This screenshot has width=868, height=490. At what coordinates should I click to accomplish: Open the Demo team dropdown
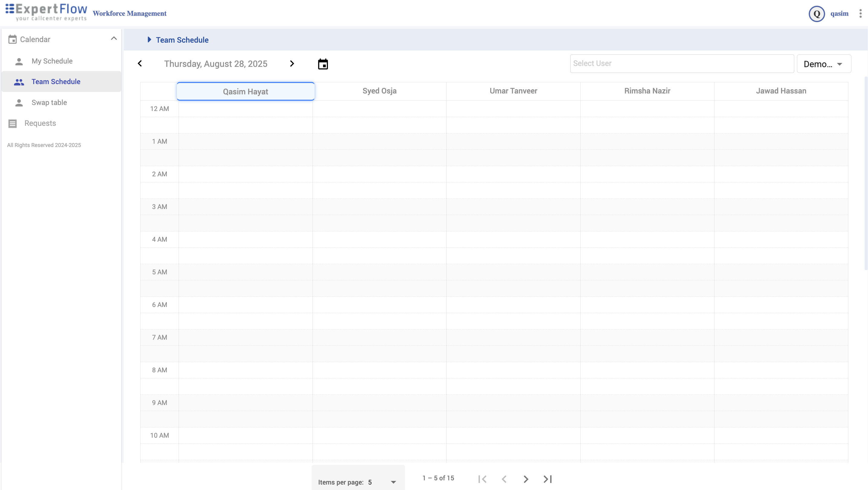824,64
